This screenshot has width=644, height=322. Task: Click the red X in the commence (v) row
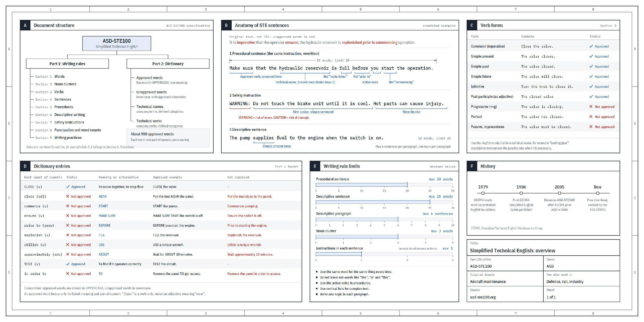pos(68,206)
